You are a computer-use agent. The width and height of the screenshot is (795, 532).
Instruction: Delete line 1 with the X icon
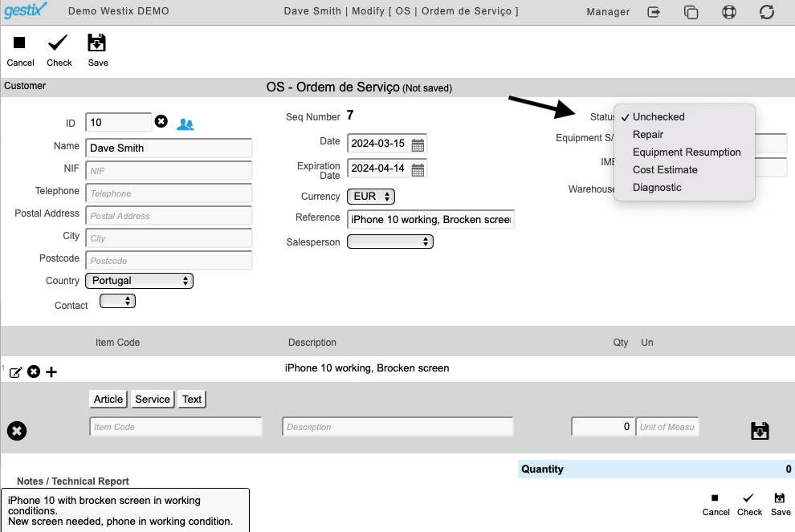click(x=34, y=372)
